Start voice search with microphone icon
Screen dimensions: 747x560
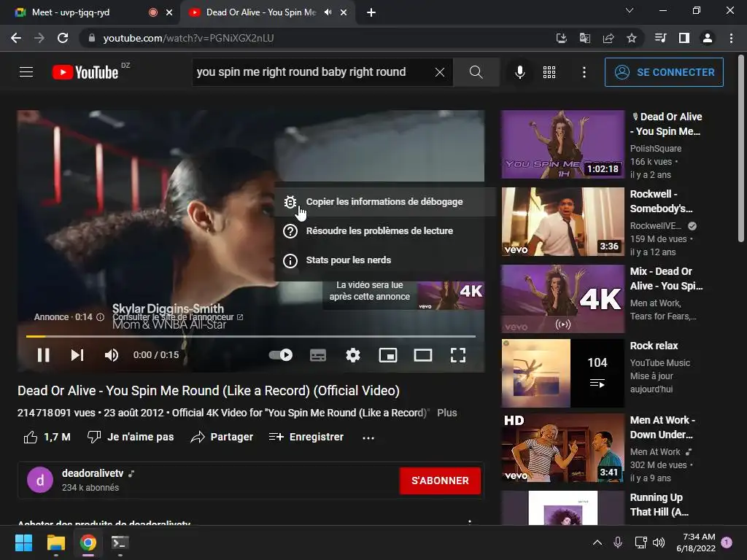coord(519,72)
